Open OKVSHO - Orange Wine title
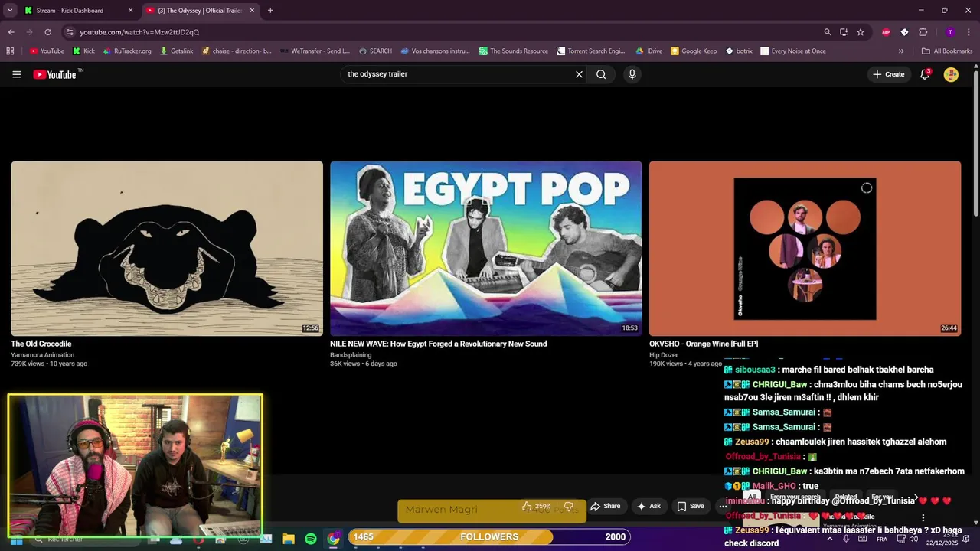This screenshot has width=980, height=551. pyautogui.click(x=704, y=344)
